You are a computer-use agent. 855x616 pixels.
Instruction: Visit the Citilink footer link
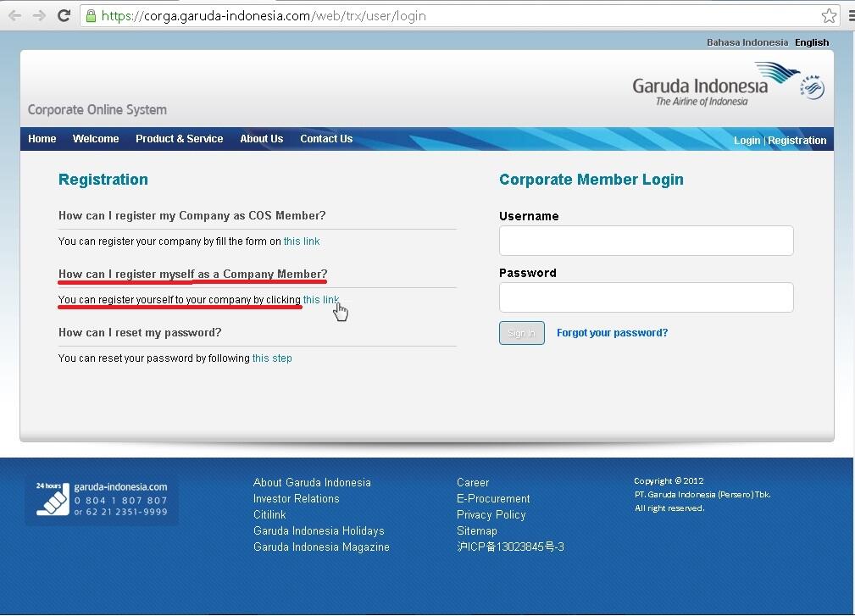[269, 514]
